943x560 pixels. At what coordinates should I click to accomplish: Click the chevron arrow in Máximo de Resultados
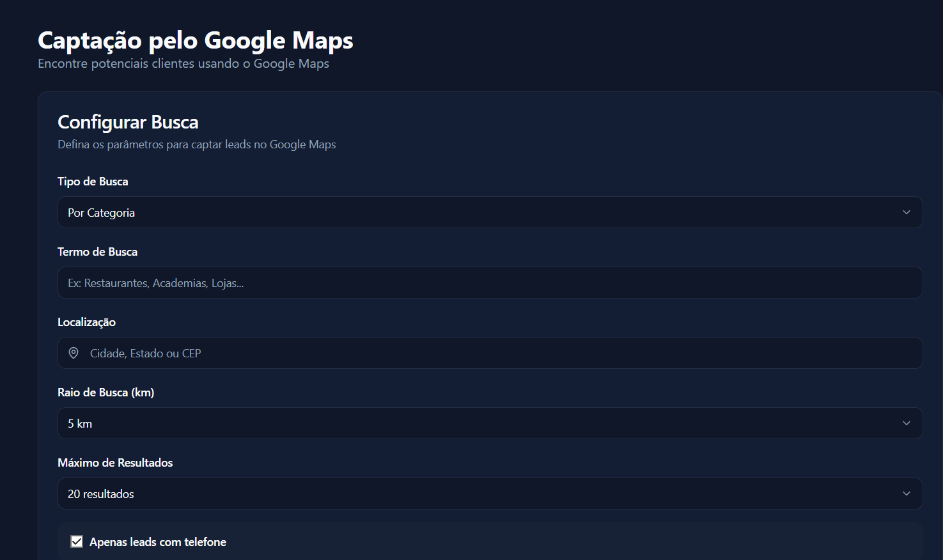click(x=906, y=494)
